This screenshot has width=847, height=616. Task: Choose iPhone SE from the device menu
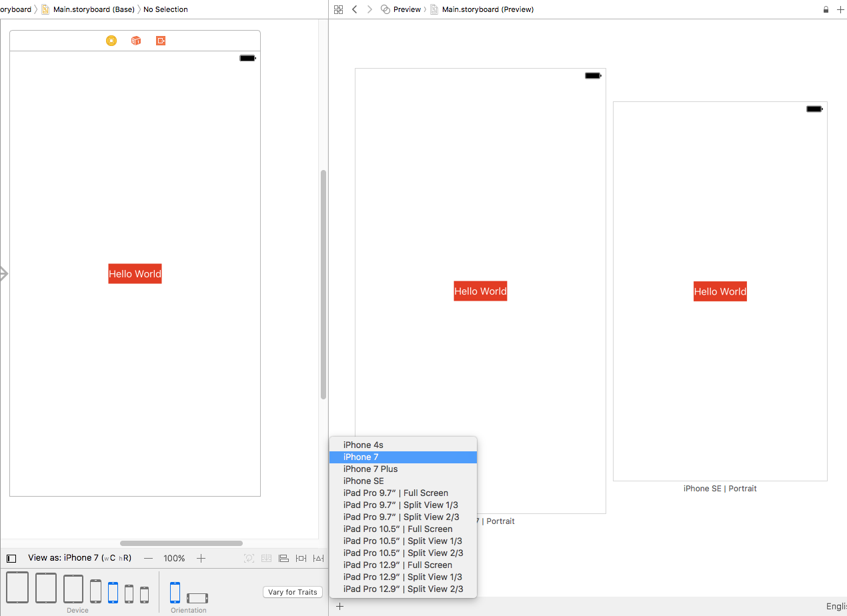[x=403, y=481]
